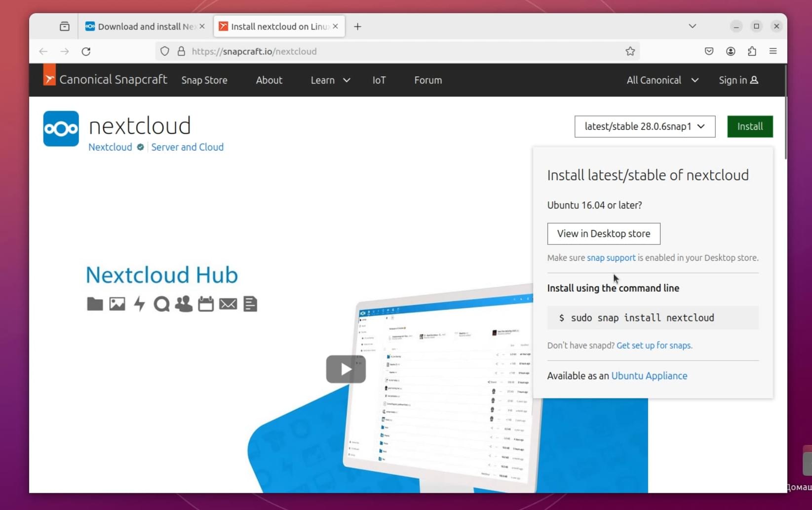Open the IoT menu item
Image resolution: width=812 pixels, height=510 pixels.
coord(379,80)
